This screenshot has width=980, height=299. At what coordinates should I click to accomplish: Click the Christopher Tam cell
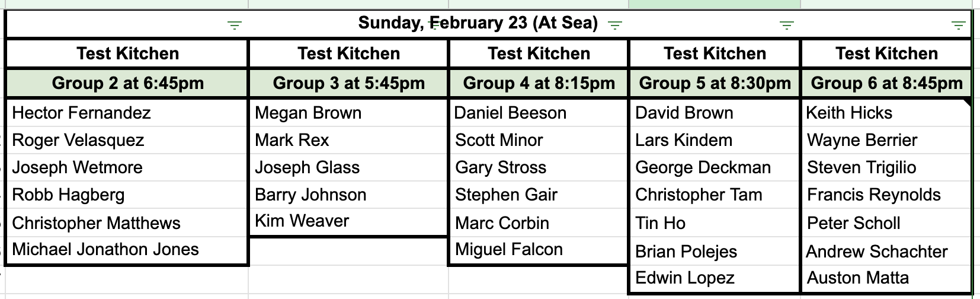tap(715, 195)
